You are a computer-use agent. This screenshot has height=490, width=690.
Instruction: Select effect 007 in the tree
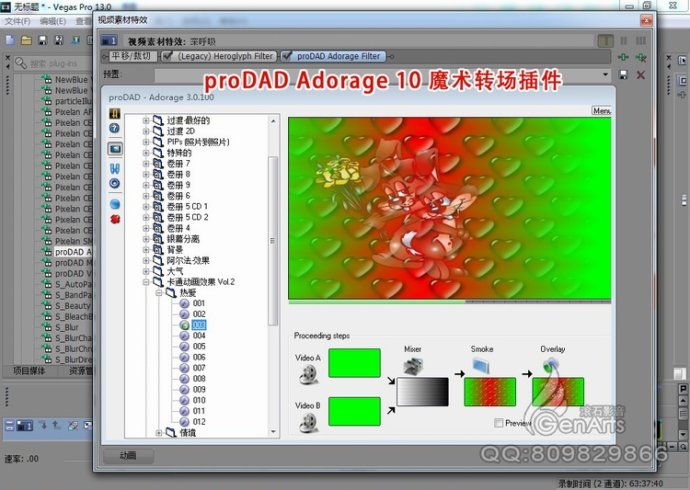tap(199, 368)
